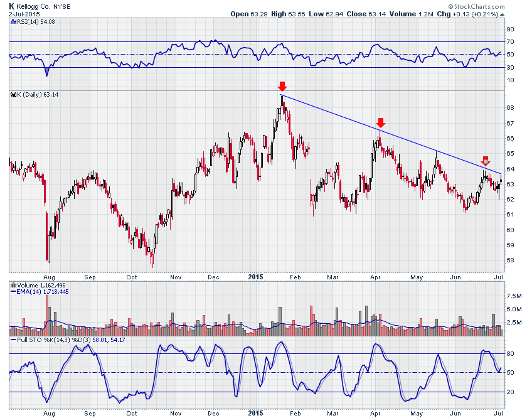Click the green up-triangle change indicator
532x418 pixels.
(x=502, y=14)
